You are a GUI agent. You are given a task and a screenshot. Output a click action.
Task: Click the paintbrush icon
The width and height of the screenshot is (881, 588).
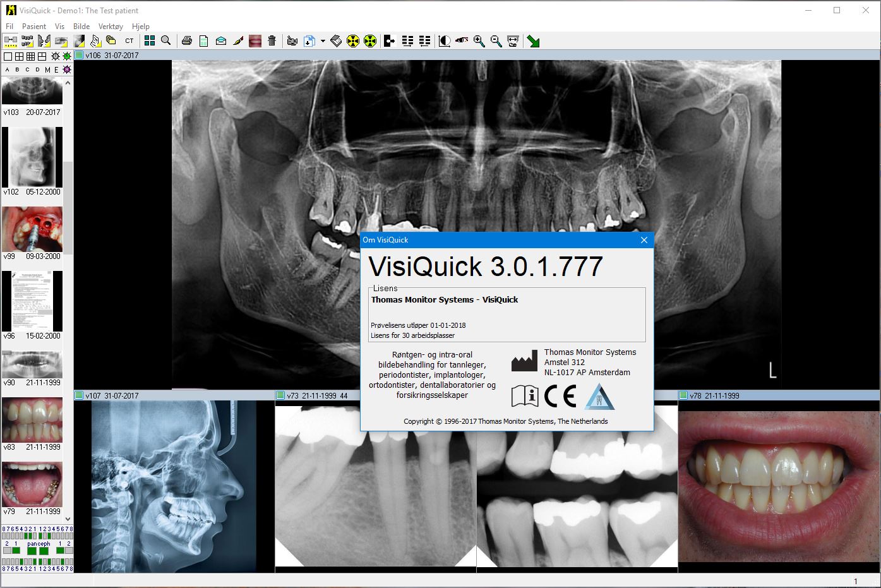click(x=238, y=41)
